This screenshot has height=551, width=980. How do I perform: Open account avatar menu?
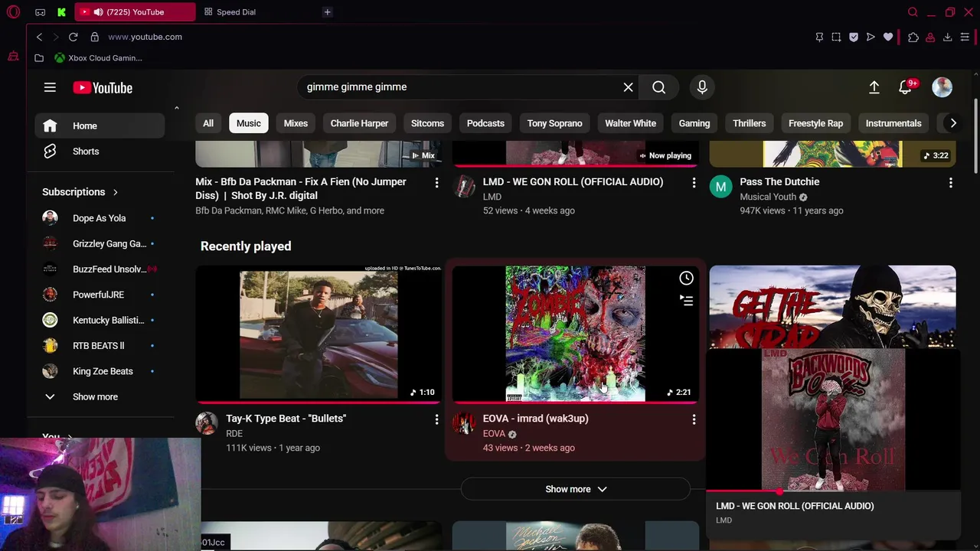pos(942,87)
